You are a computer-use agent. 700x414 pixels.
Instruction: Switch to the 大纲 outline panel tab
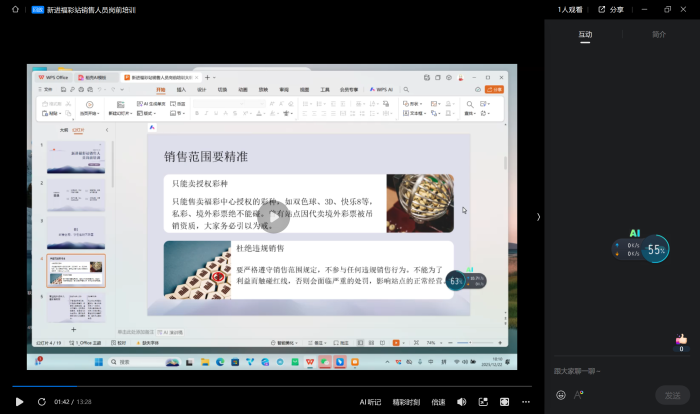(x=64, y=130)
